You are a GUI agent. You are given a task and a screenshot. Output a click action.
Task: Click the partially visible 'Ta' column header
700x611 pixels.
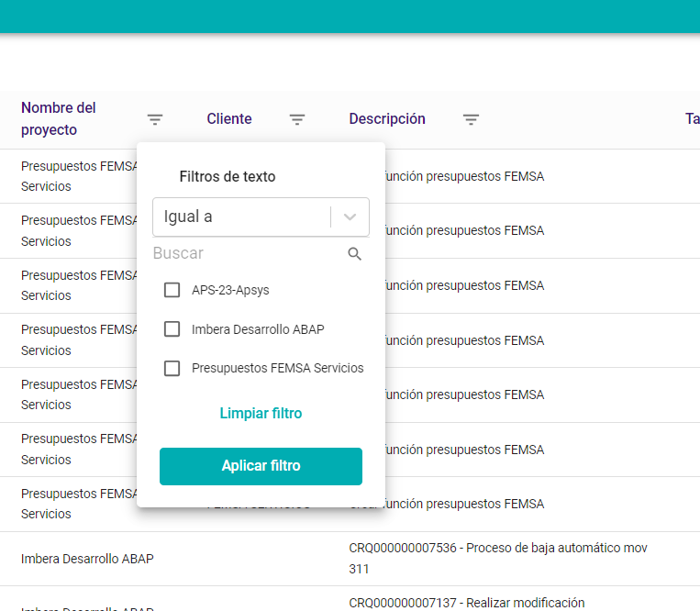tap(692, 119)
